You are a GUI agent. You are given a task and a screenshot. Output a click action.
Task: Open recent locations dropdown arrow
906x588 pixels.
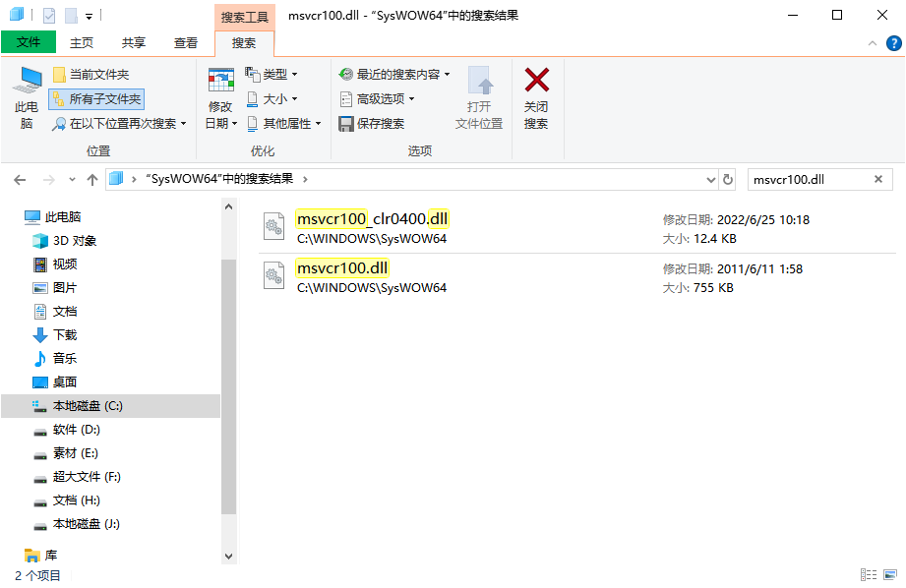pyautogui.click(x=72, y=180)
